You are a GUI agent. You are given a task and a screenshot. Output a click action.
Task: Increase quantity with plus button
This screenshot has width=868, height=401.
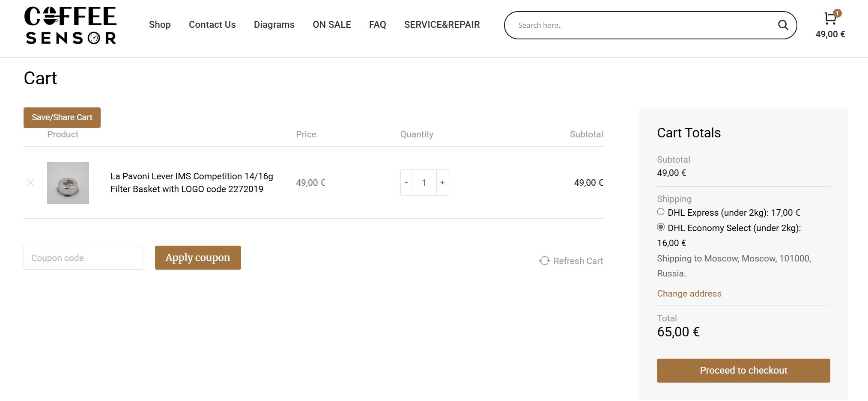(442, 183)
